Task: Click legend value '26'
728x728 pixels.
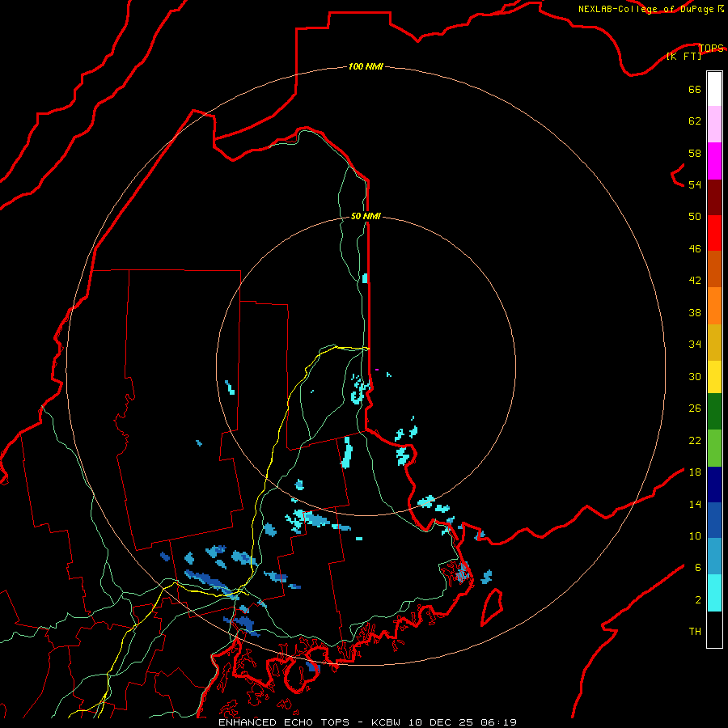Action: [695, 408]
